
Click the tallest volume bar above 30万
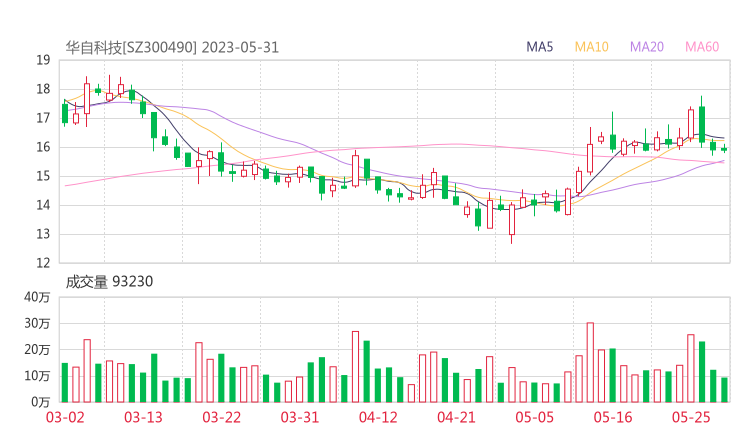[590, 363]
